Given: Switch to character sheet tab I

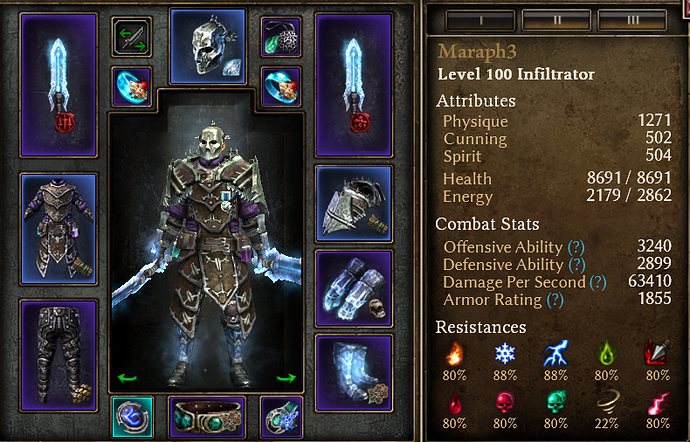Looking at the screenshot, I should coord(481,20).
